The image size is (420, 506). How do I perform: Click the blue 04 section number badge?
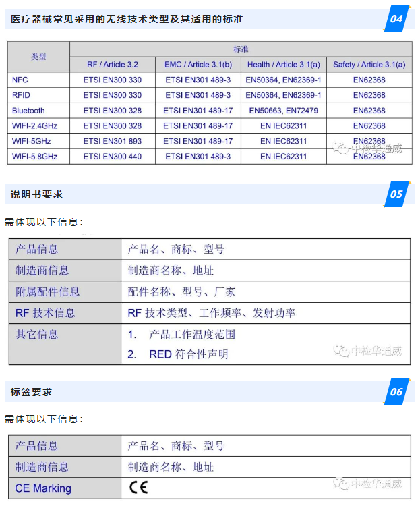[x=396, y=19]
